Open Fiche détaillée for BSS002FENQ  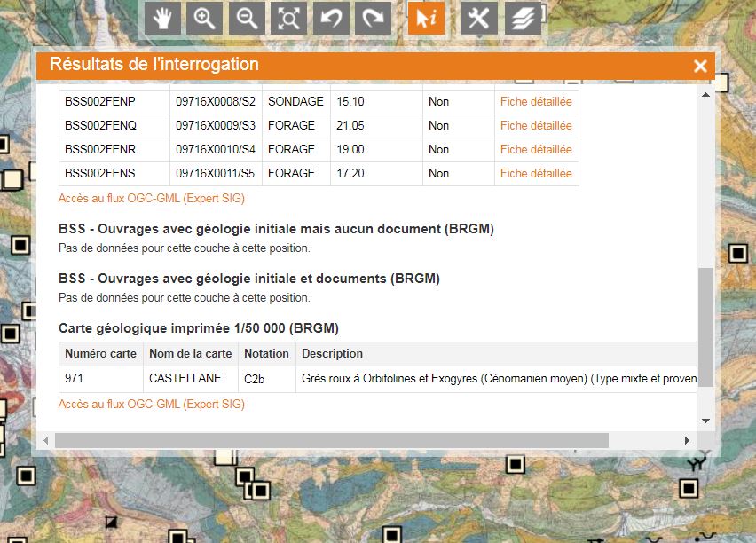click(x=536, y=126)
